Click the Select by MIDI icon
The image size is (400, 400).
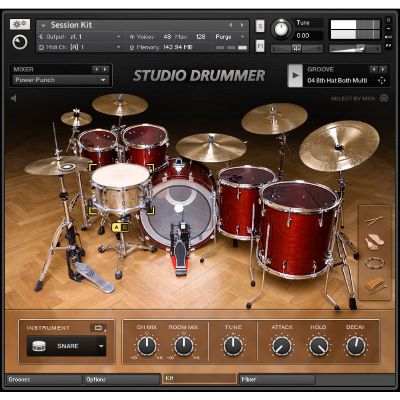384,99
